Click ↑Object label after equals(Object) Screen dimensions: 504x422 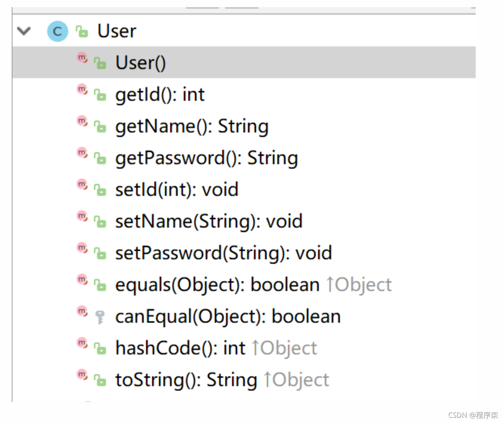[x=359, y=285]
